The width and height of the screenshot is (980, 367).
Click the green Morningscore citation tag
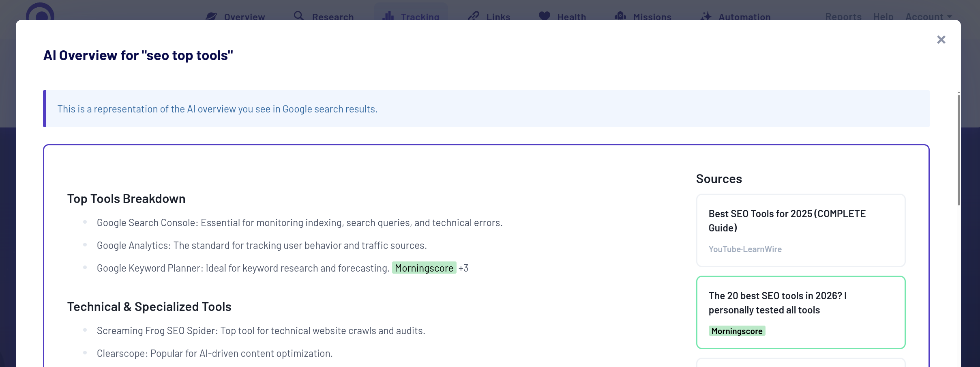click(x=424, y=268)
